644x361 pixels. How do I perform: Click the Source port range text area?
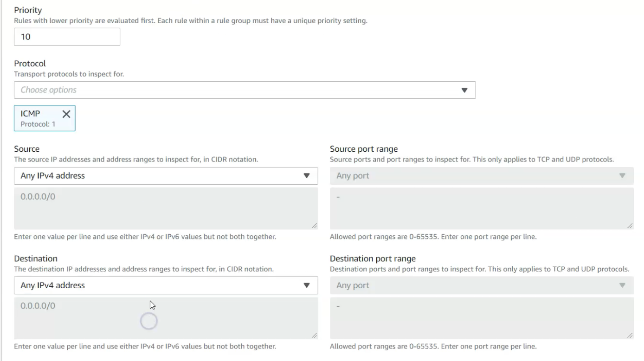(x=482, y=208)
